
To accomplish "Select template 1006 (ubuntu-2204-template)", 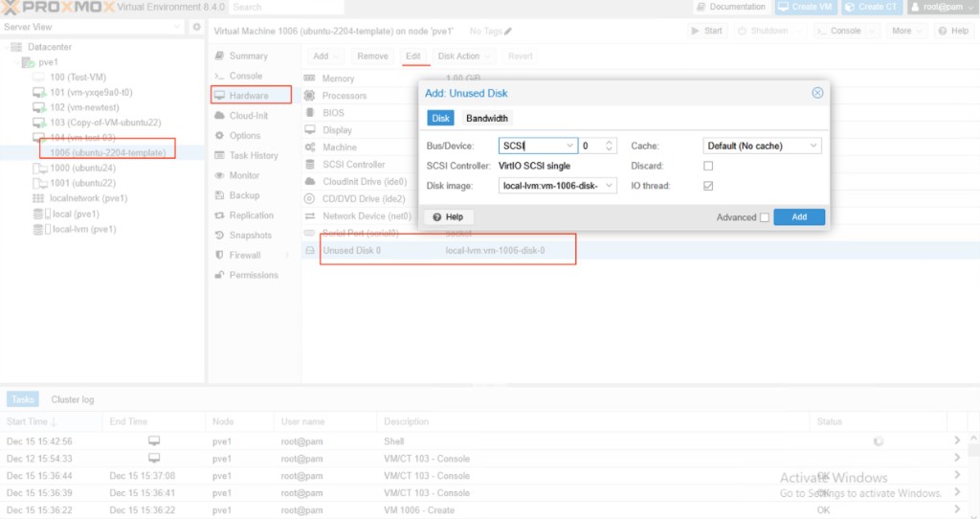I will click(107, 152).
